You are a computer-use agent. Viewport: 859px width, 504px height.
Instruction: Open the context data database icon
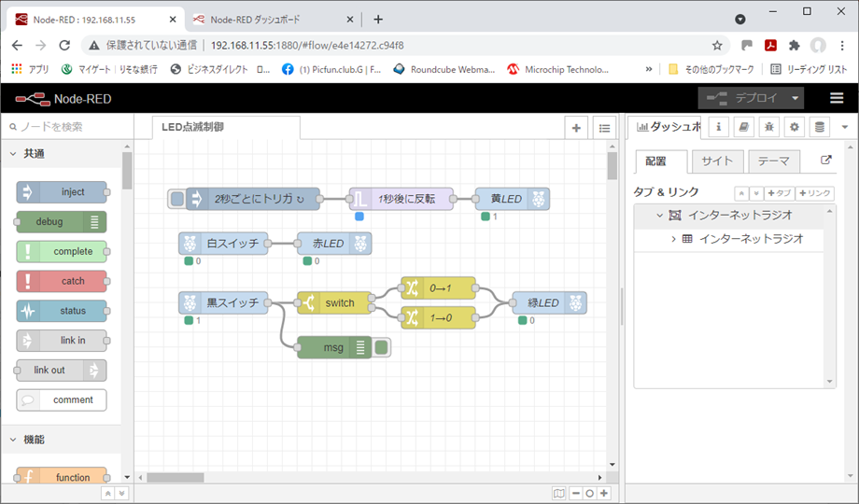click(x=820, y=127)
